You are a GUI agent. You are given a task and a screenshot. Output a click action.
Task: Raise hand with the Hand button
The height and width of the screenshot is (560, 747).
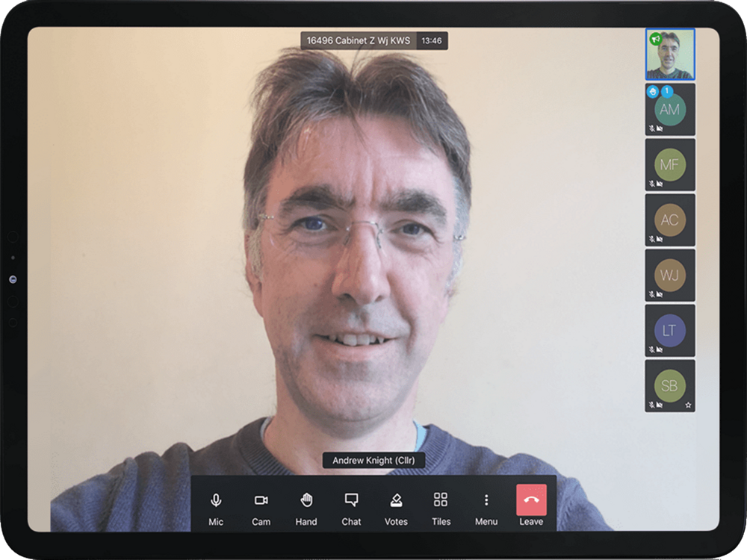click(x=306, y=508)
